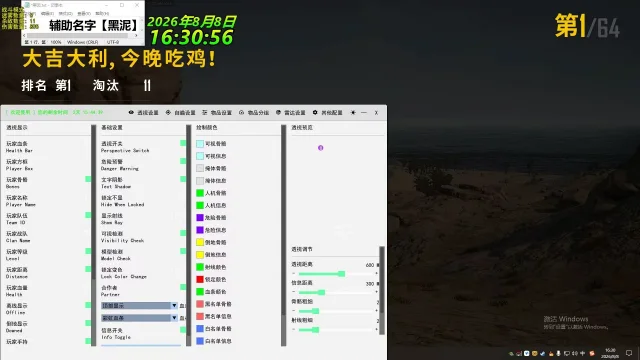Pick the 可视骨骼 color swatch
This screenshot has height=360, width=640.
(200, 144)
